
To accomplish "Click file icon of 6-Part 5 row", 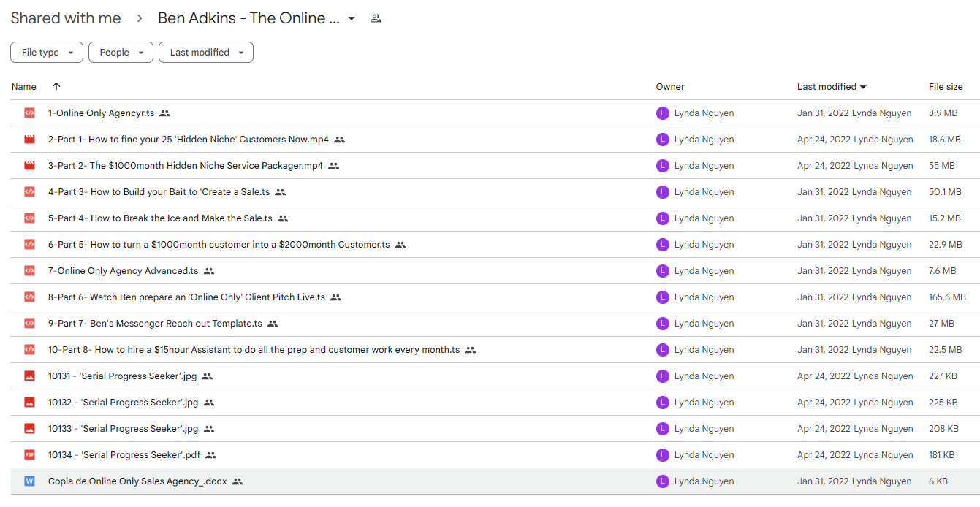I will 29,245.
